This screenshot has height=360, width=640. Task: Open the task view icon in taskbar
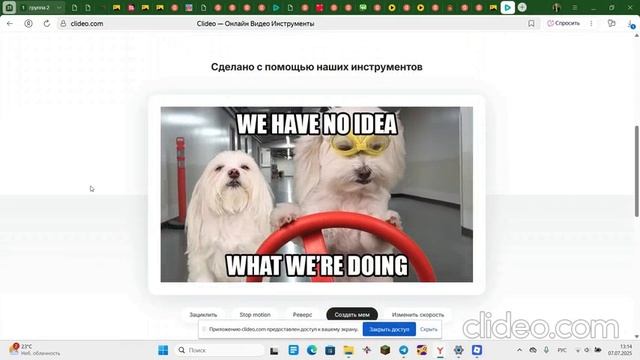[274, 350]
